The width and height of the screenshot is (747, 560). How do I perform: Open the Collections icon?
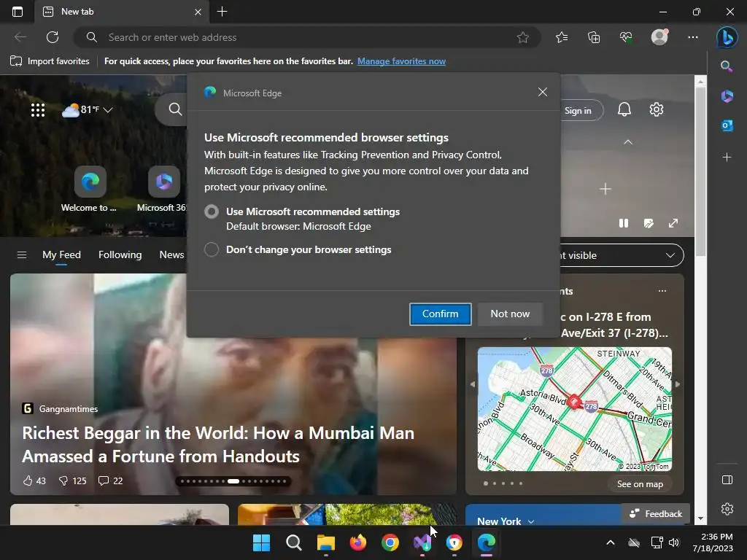tap(594, 37)
